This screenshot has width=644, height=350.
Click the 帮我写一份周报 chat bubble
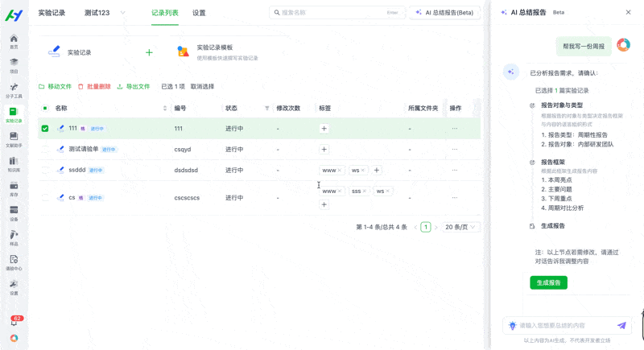coord(584,47)
